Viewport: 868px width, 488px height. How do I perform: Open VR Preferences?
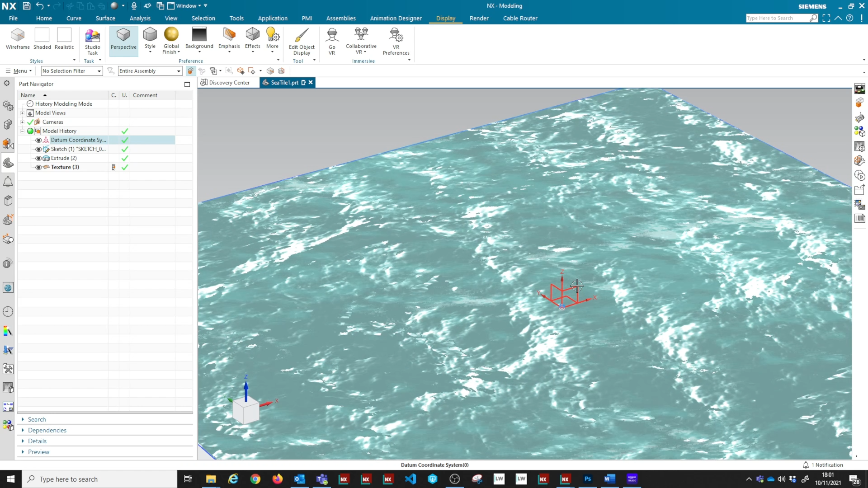396,40
